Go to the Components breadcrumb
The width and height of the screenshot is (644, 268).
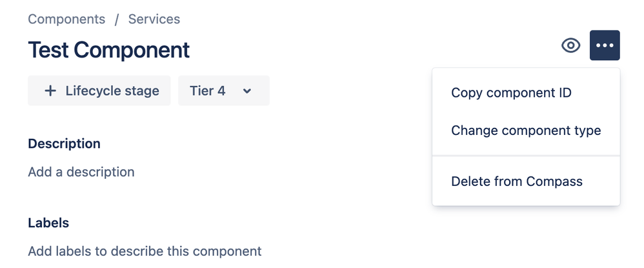point(66,19)
